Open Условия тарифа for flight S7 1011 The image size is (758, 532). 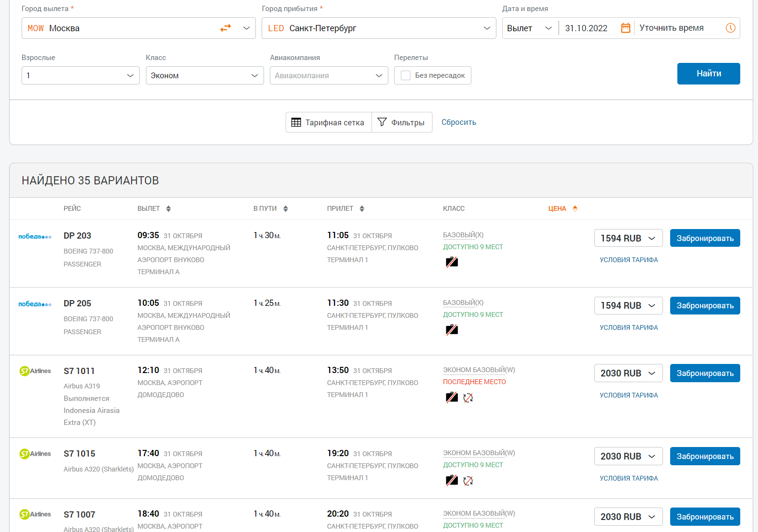tap(629, 395)
